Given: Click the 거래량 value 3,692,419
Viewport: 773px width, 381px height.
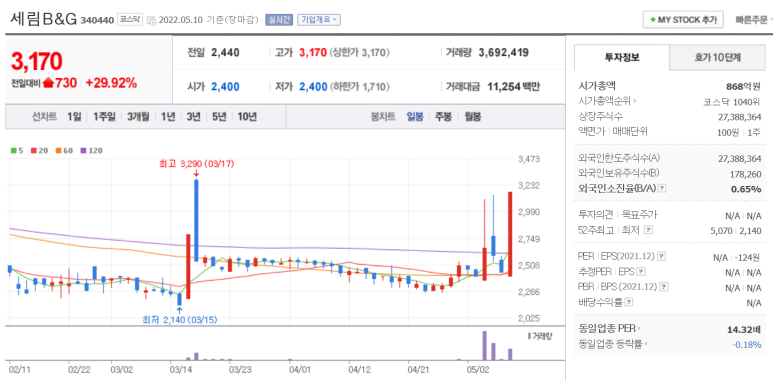Looking at the screenshot, I should [x=504, y=53].
